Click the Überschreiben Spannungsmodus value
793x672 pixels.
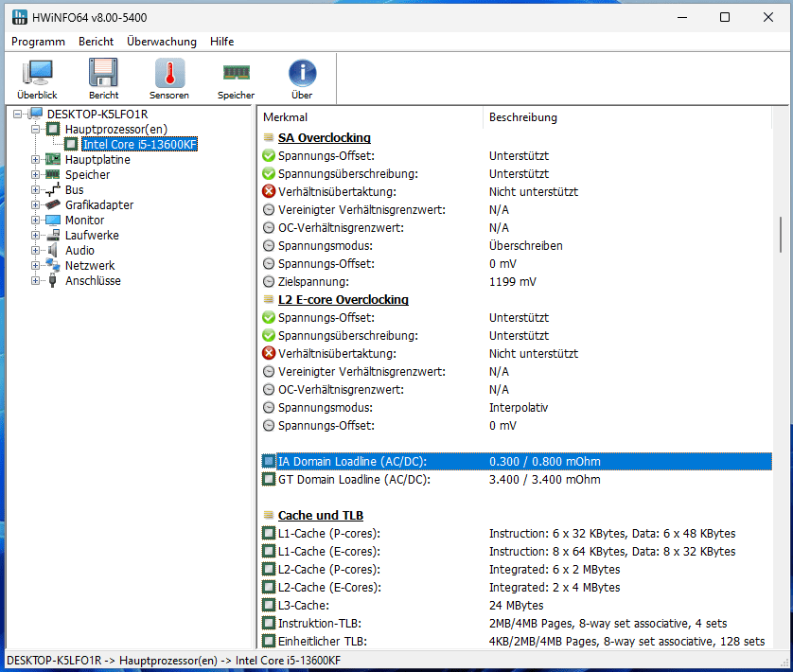(526, 246)
